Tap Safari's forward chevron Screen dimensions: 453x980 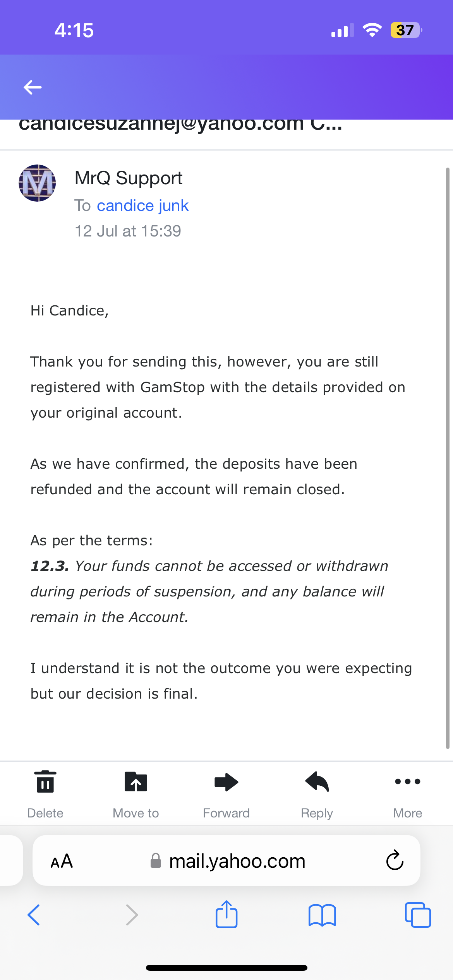pos(132,915)
